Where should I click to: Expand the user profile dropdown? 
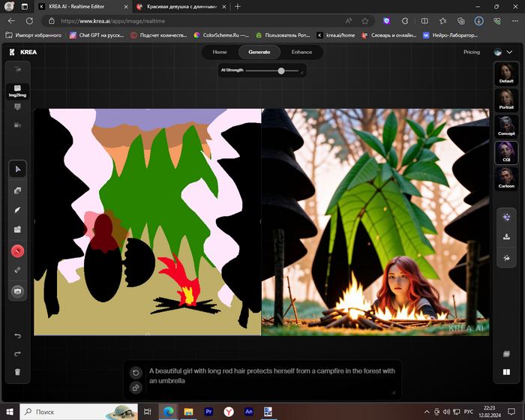click(x=510, y=52)
